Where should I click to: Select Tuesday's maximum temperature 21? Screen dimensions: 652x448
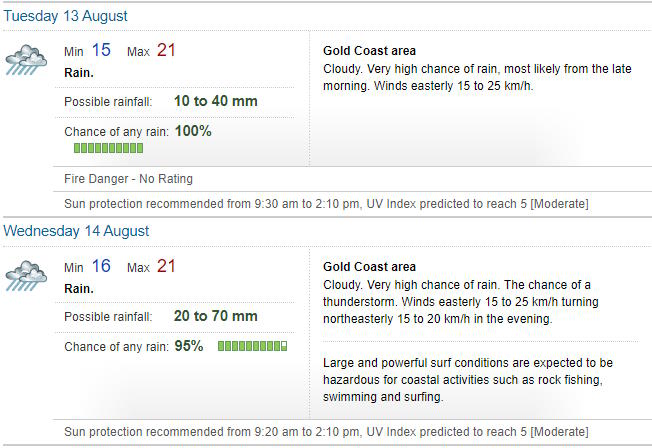click(x=166, y=50)
